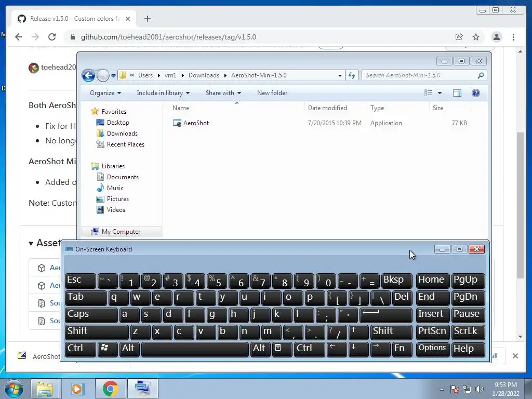
Task: Click Esc key on On-Screen Keyboard
Action: point(80,281)
